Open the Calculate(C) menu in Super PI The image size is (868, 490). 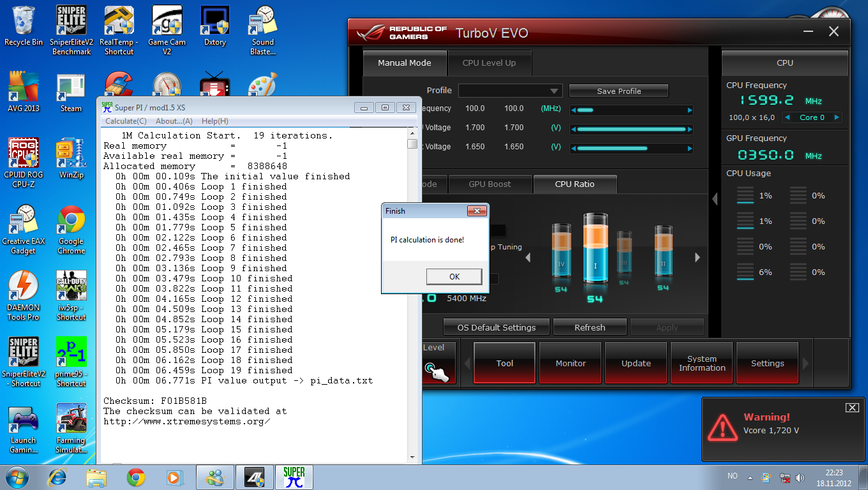[x=126, y=121]
